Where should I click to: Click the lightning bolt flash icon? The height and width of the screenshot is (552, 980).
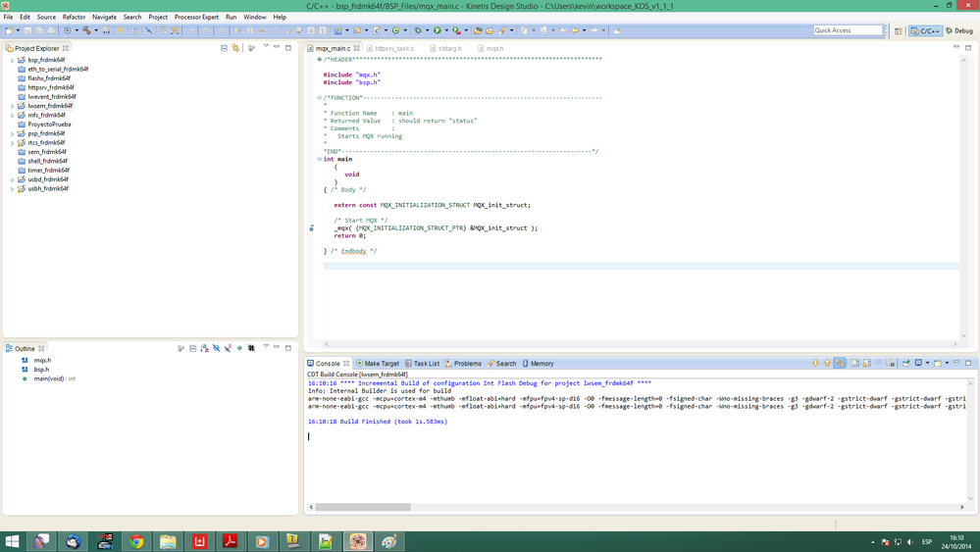click(120, 30)
